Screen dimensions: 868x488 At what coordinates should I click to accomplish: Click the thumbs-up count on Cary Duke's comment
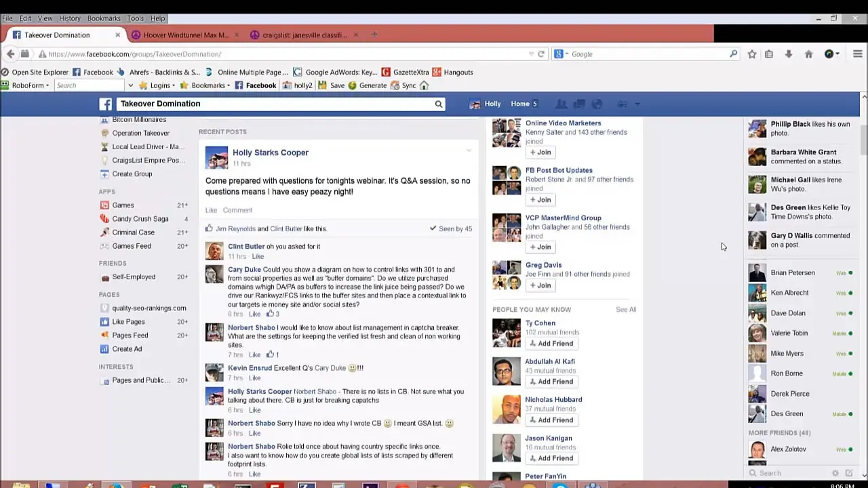273,314
